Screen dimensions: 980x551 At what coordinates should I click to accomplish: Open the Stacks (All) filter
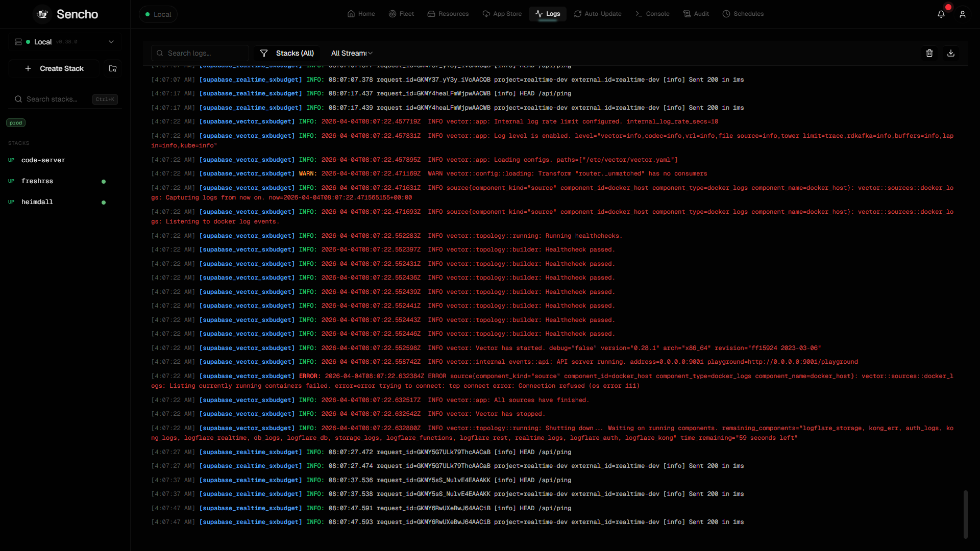287,53
